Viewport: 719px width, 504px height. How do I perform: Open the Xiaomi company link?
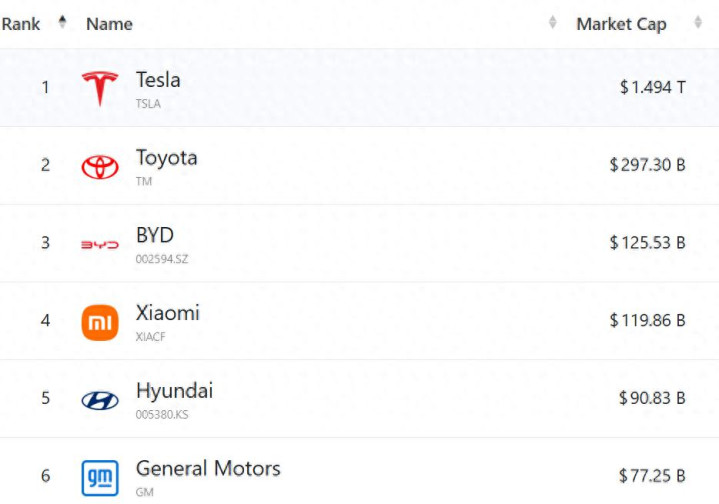[x=168, y=313]
